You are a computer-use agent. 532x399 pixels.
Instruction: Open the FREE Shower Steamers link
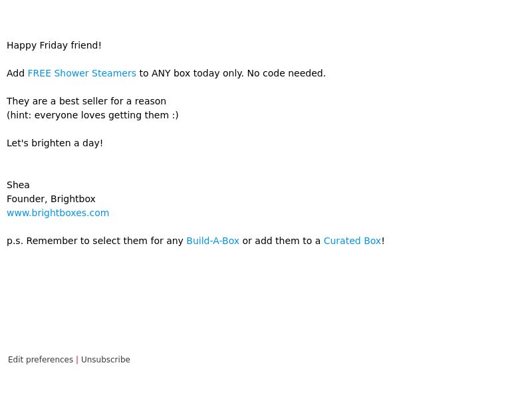pos(82,73)
